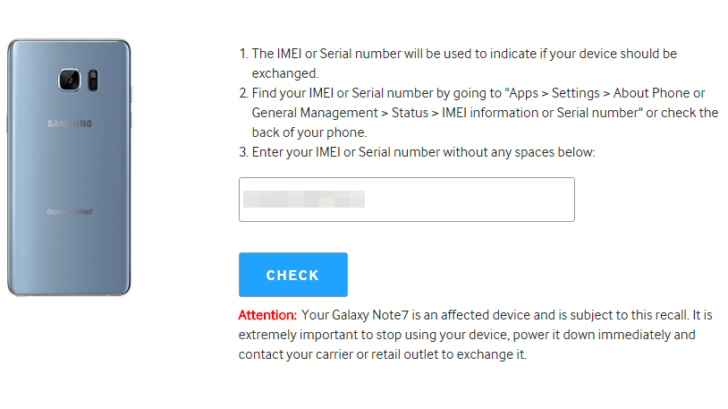Image resolution: width=728 pixels, height=409 pixels.
Task: Click the blurred IMEI number inside the text box
Action: pyautogui.click(x=304, y=199)
